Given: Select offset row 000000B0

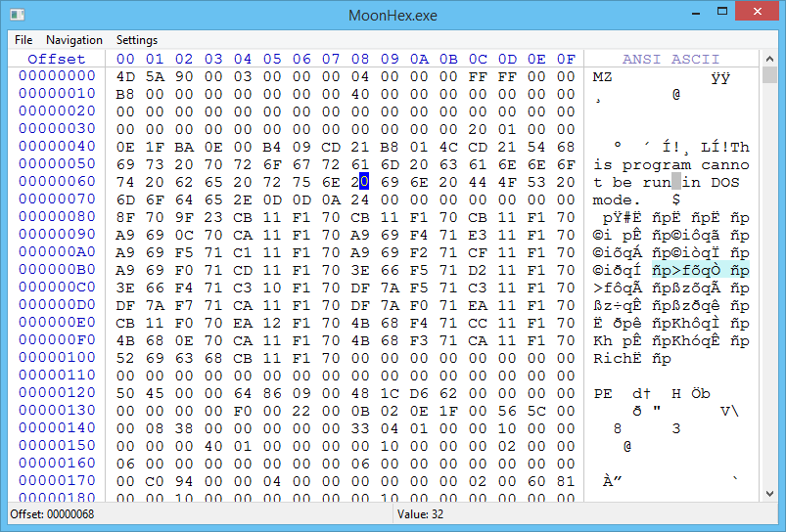Looking at the screenshot, I should [57, 270].
